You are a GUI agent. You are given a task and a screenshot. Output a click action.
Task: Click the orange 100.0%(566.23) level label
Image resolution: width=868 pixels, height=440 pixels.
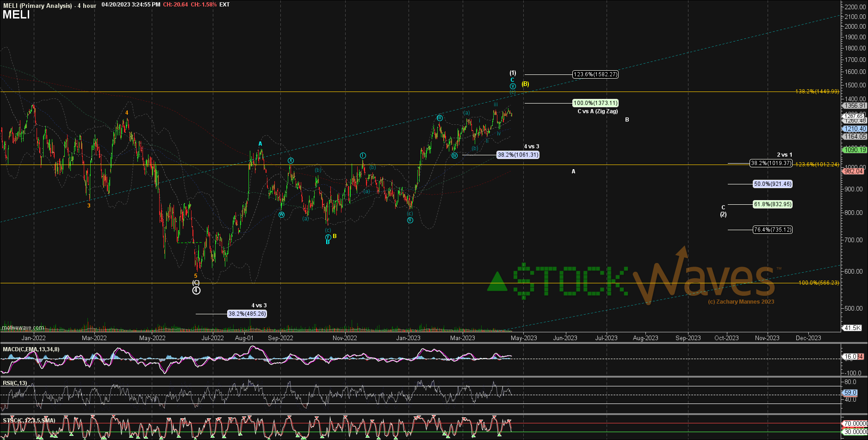(818, 283)
